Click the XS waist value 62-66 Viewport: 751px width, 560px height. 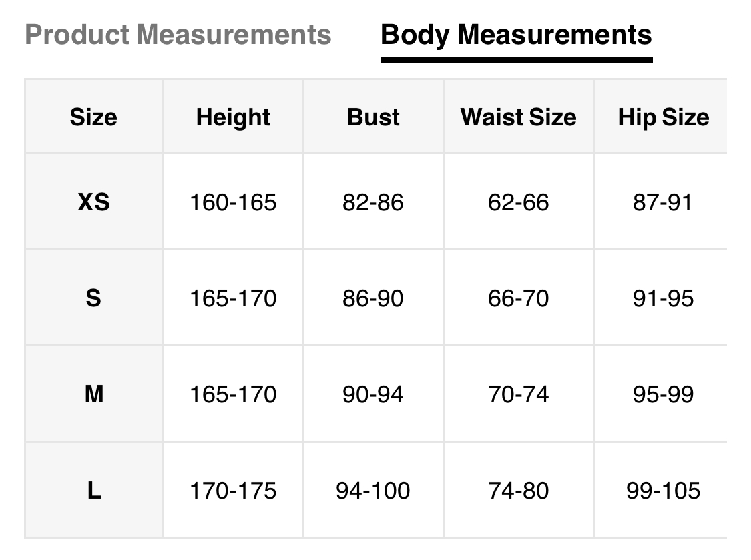click(518, 202)
